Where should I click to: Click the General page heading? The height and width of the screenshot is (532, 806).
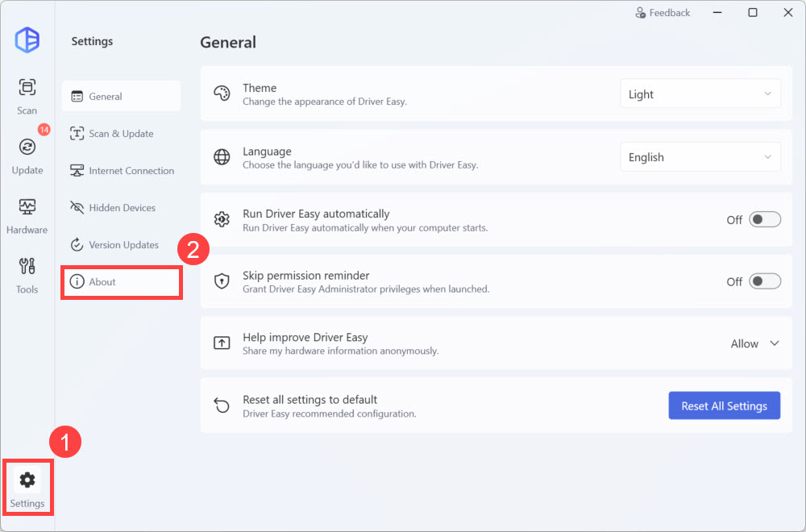coord(228,42)
